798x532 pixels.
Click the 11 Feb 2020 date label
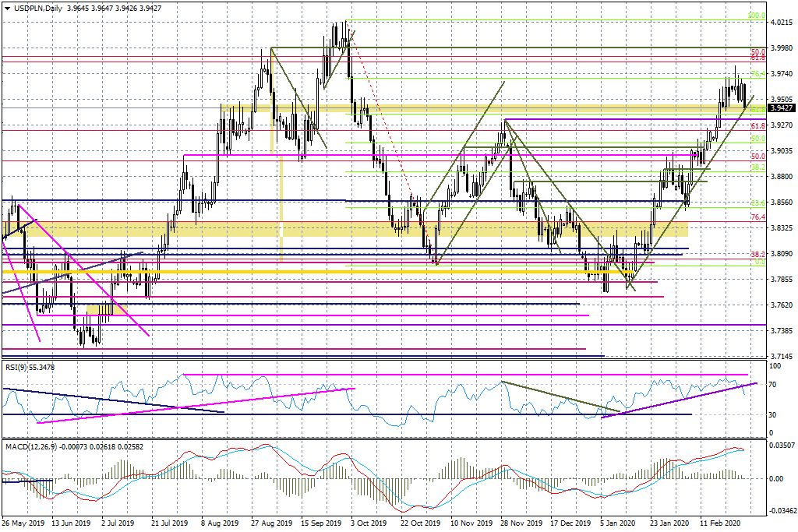(721, 523)
